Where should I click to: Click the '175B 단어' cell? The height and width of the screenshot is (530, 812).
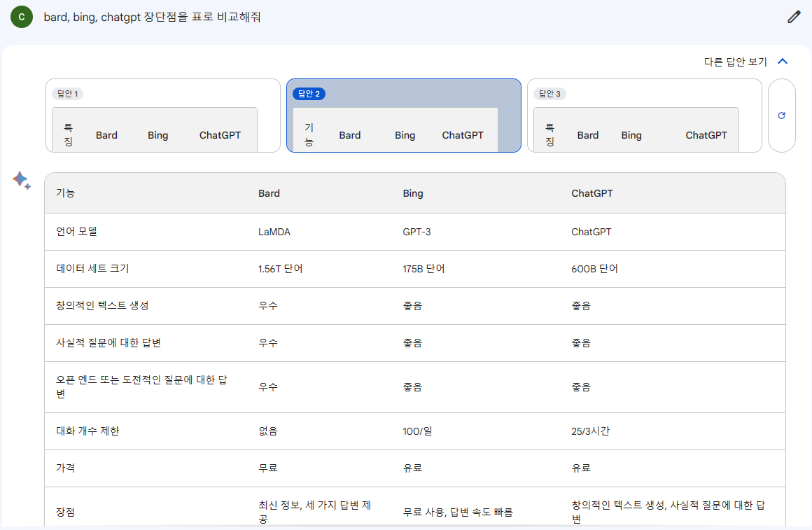click(423, 269)
